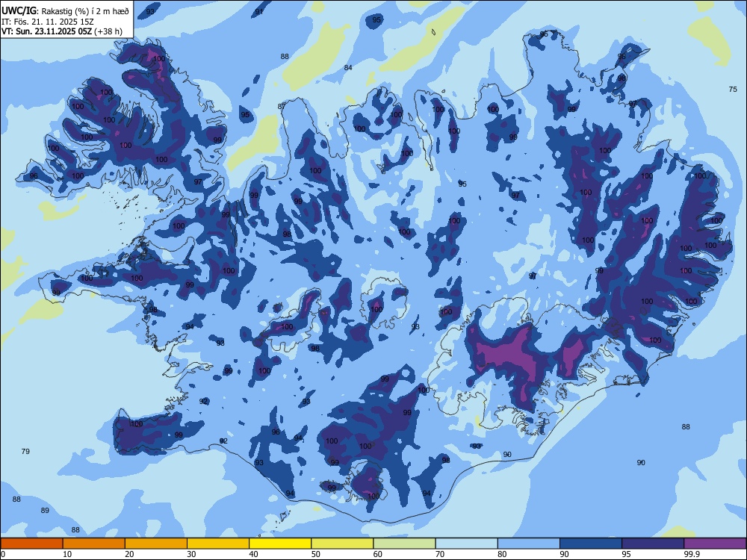747x560 pixels.
Task: Choose the 70–80 pale blue legend swatch
Action: pos(466,544)
